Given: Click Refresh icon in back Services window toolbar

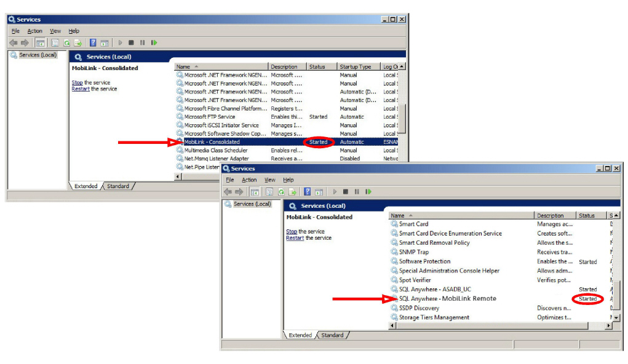Looking at the screenshot, I should coord(67,42).
